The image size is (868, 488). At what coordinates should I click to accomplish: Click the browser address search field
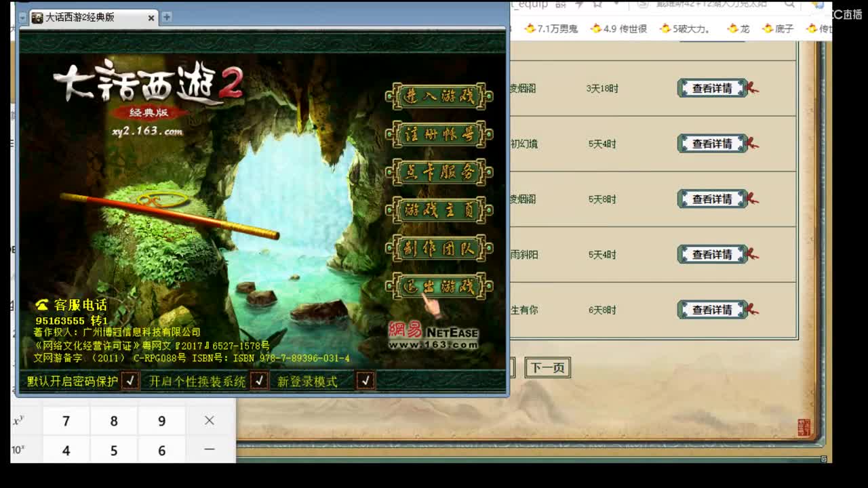[x=711, y=4]
